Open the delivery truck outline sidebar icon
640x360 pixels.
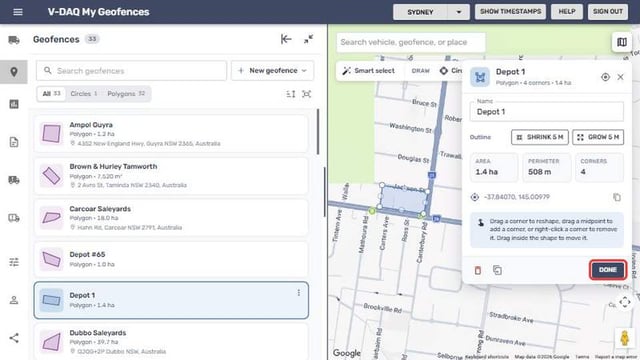[14, 218]
